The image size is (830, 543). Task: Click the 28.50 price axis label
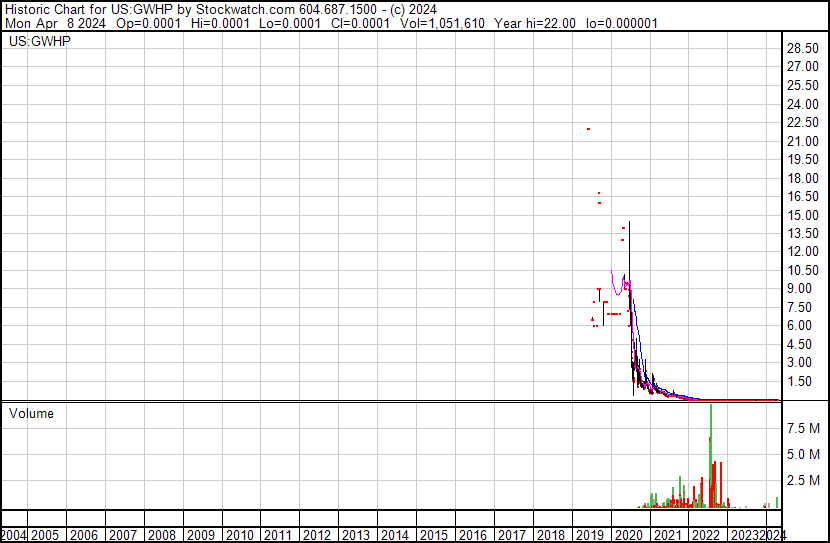[804, 48]
